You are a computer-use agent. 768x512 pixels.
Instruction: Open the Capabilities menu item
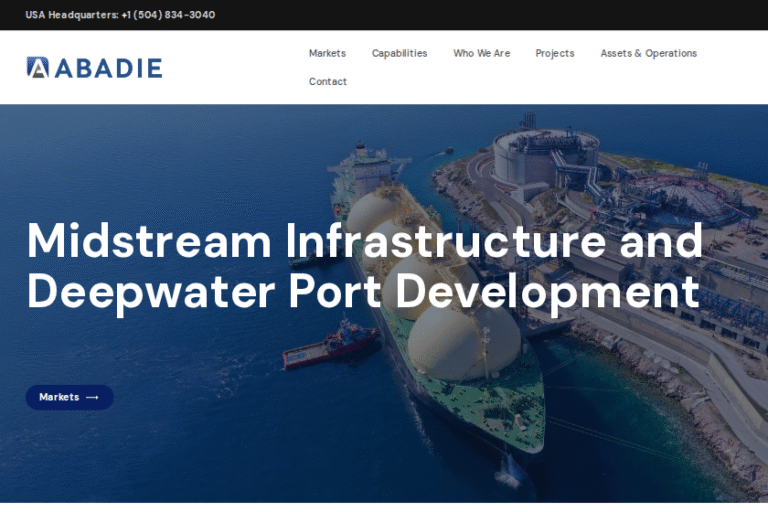coord(399,53)
